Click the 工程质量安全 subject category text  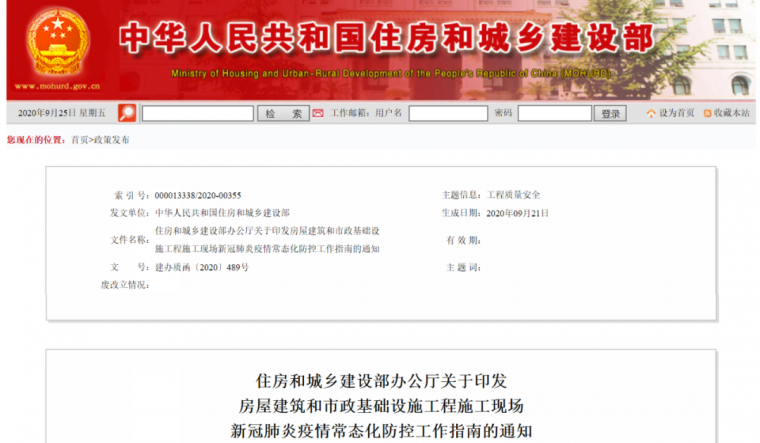pyautogui.click(x=513, y=195)
